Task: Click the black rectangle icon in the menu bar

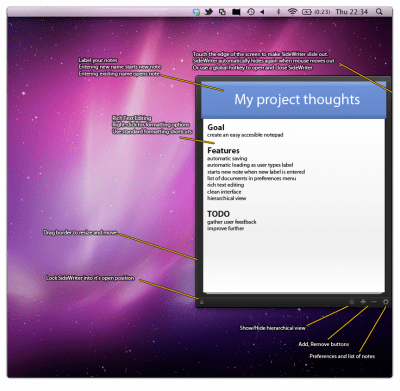Action: [x=236, y=12]
